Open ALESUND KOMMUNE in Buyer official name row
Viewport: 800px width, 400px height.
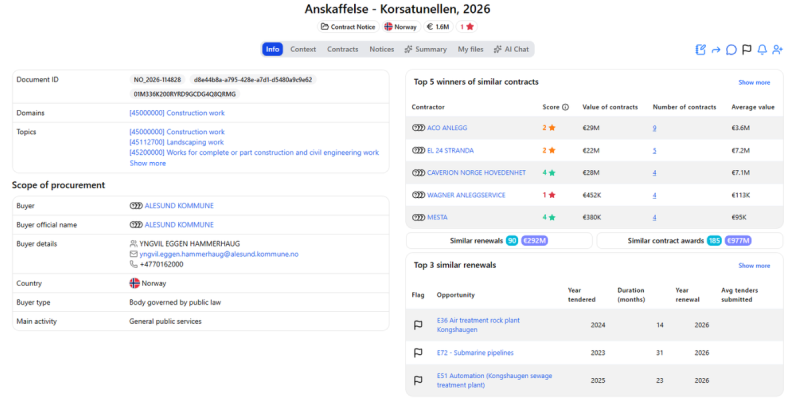(x=179, y=224)
